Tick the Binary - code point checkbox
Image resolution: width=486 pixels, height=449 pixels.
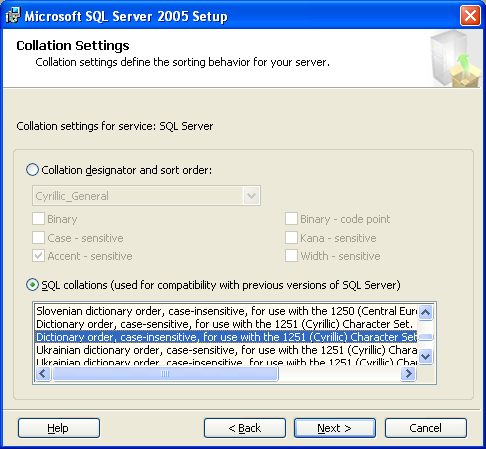291,219
